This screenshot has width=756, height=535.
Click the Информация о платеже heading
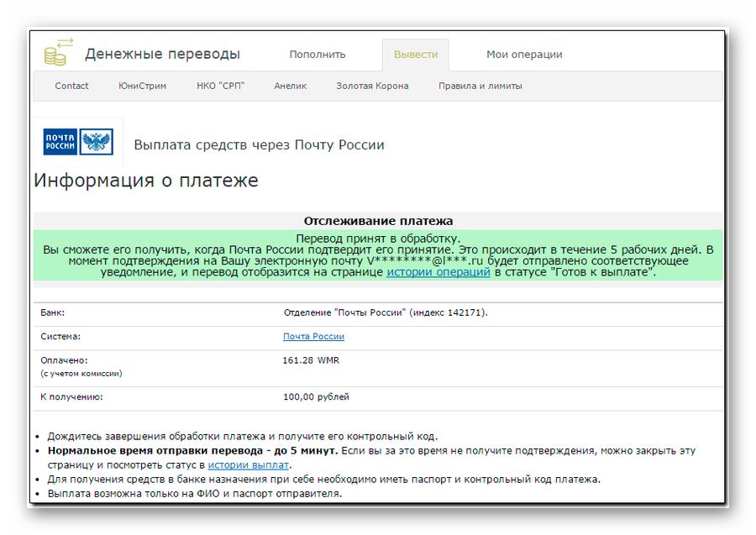click(x=146, y=181)
